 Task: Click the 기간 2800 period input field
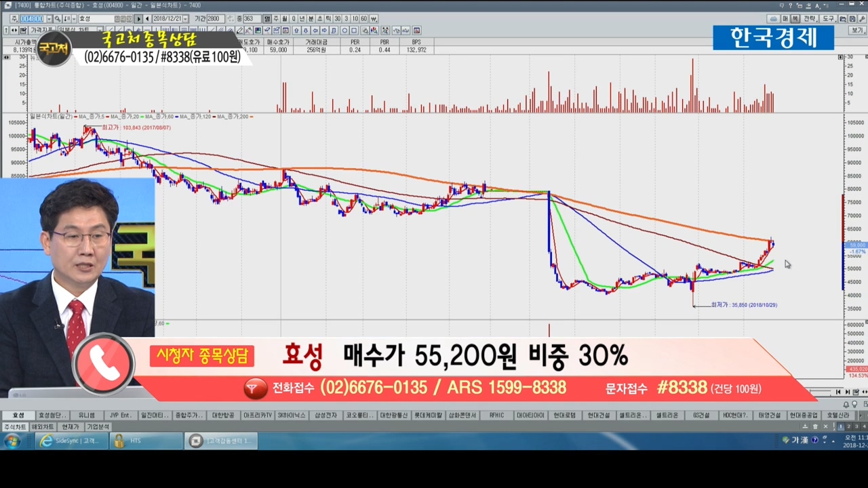pyautogui.click(x=216, y=18)
